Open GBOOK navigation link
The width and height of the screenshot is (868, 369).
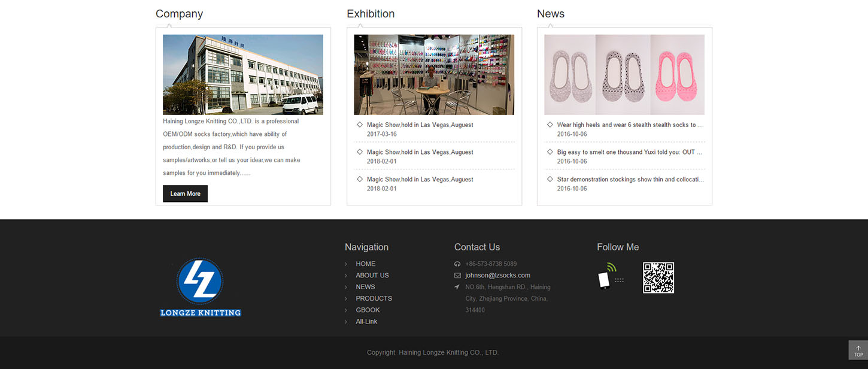pyautogui.click(x=368, y=310)
